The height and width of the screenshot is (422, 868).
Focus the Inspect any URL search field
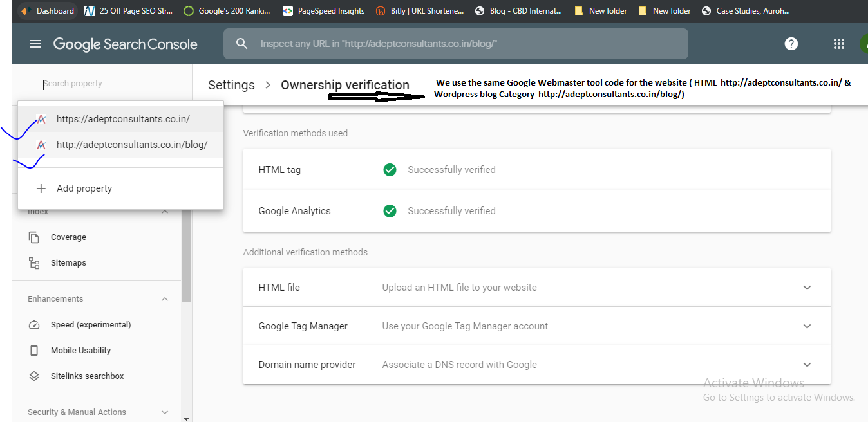point(456,44)
